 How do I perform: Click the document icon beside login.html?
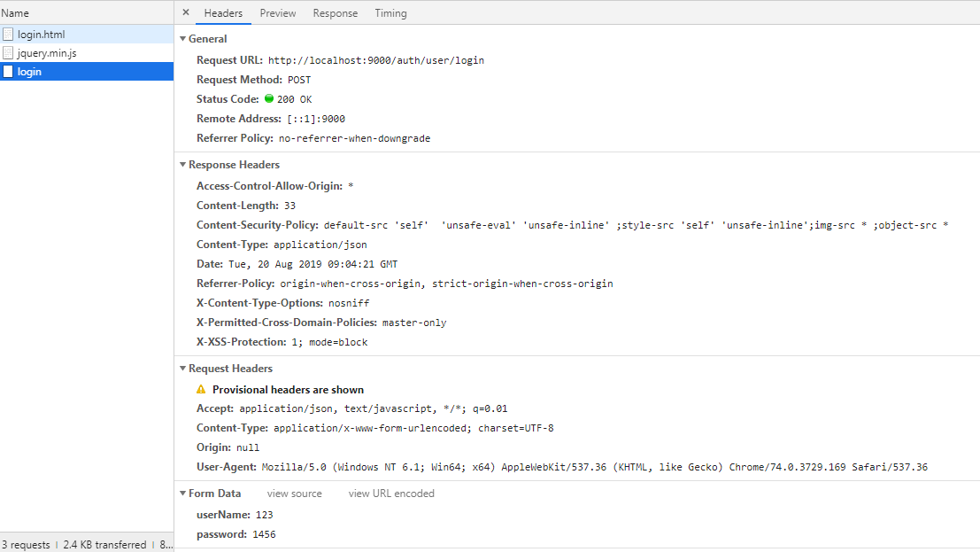pyautogui.click(x=8, y=33)
